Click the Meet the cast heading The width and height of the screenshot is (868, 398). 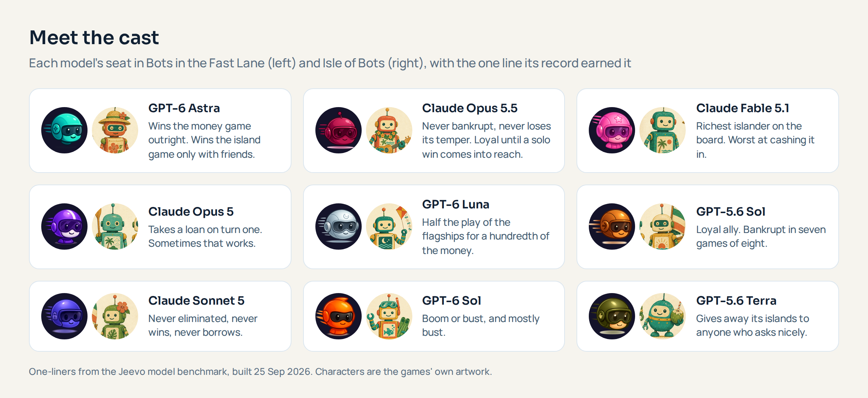(x=94, y=38)
